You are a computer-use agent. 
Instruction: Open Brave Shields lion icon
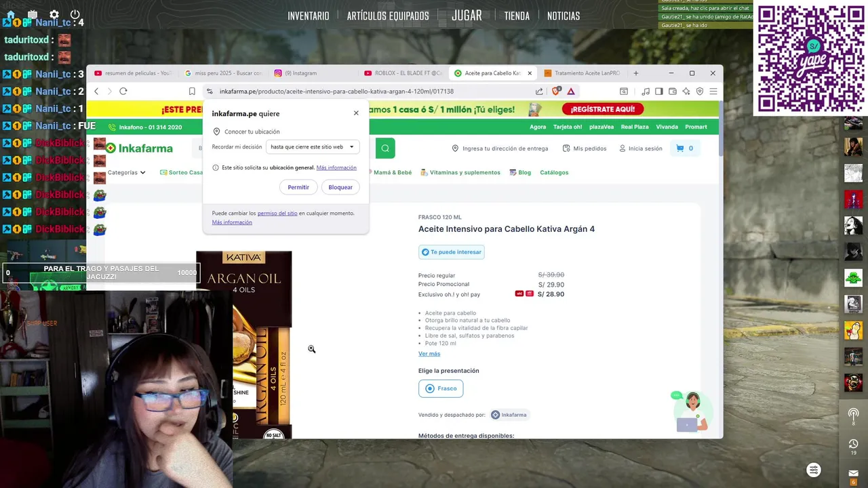pyautogui.click(x=556, y=91)
